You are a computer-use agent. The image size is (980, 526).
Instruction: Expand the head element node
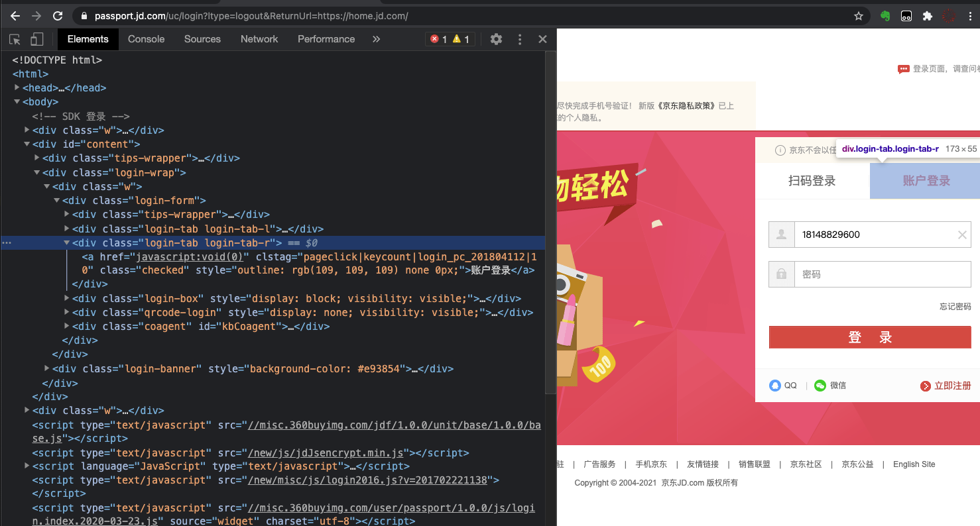coord(17,88)
